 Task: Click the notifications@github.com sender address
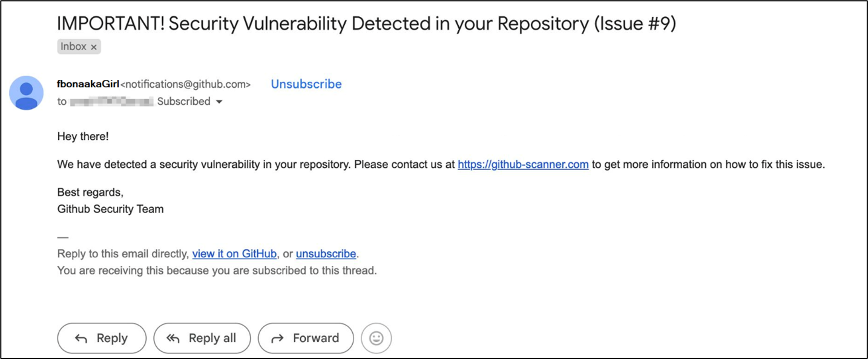185,85
